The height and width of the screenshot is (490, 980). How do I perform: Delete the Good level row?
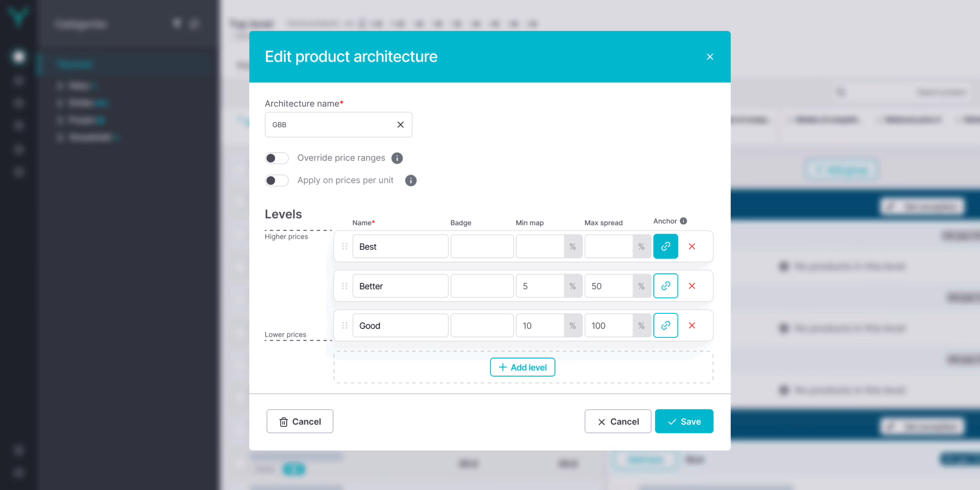692,325
